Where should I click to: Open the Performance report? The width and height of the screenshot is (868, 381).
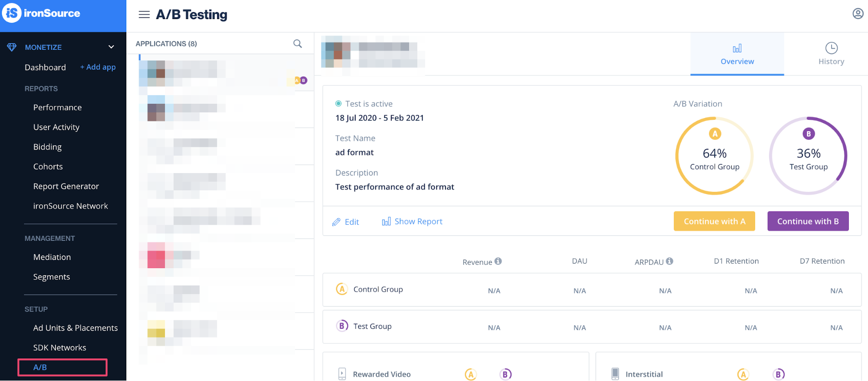point(57,107)
